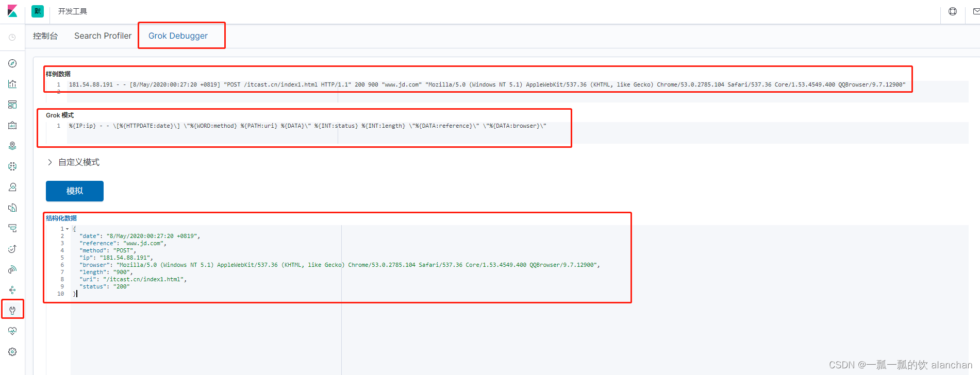Click the 模拟 simulate button
This screenshot has height=375, width=980.
click(x=75, y=191)
